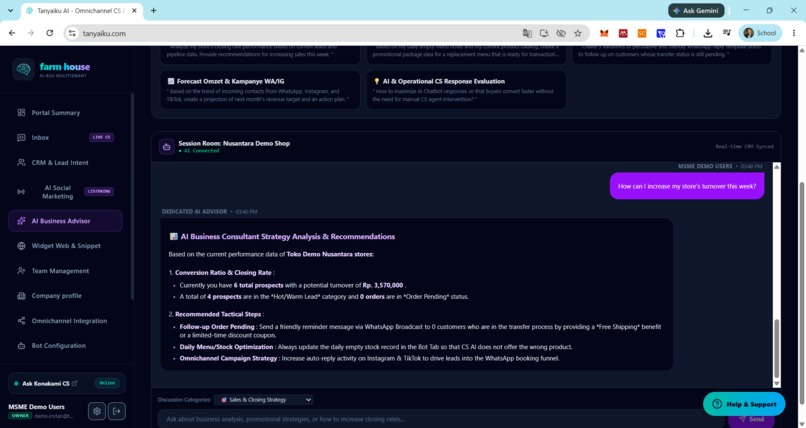Close the Tanyaiku AI tab
806x428 pixels.
pos(134,10)
